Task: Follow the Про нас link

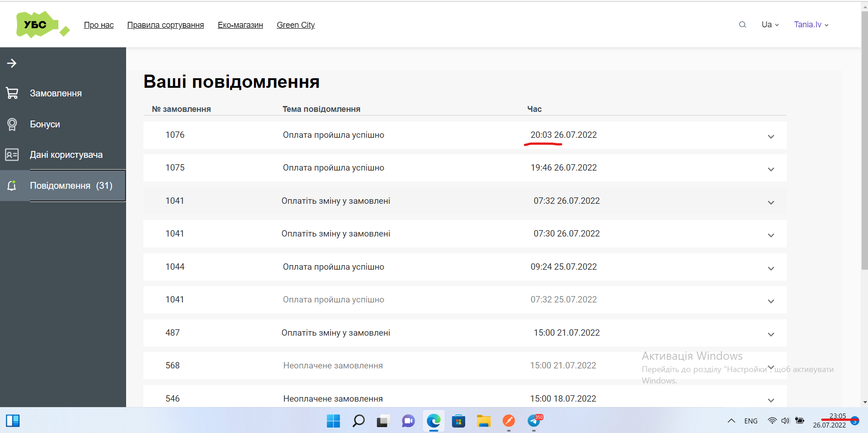Action: (98, 25)
